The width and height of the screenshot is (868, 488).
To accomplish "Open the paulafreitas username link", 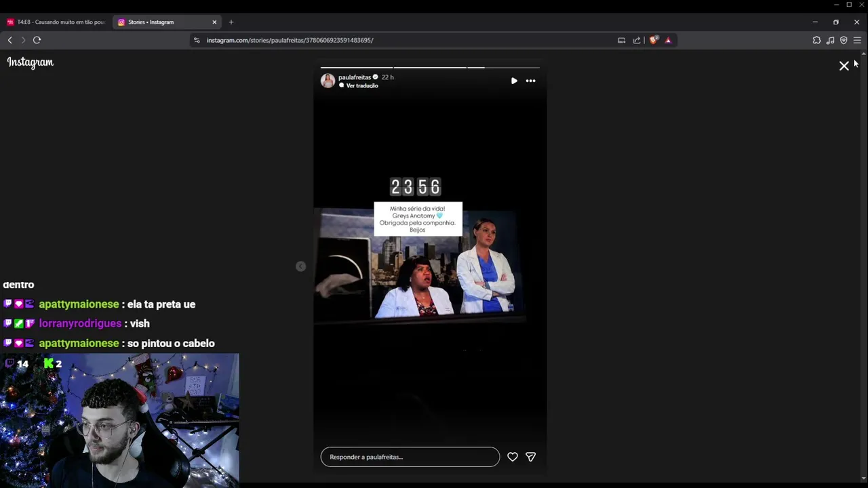I will 355,77.
